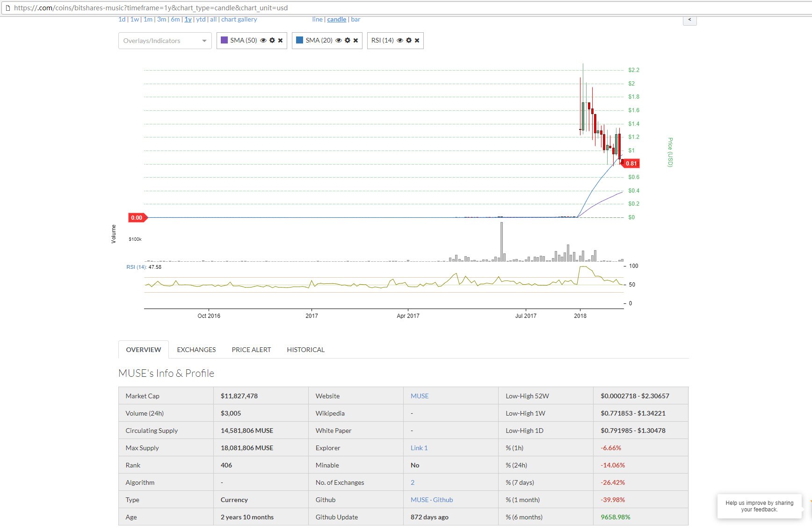Click Circulating Supply value 14,581,806 MUSE

[x=247, y=431]
